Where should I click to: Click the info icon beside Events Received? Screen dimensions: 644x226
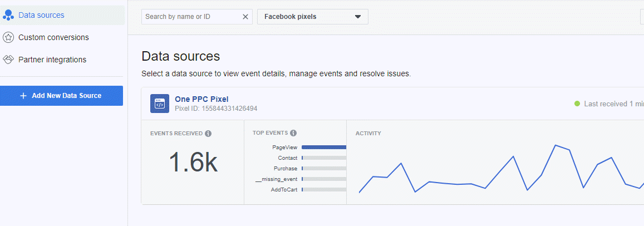point(208,134)
